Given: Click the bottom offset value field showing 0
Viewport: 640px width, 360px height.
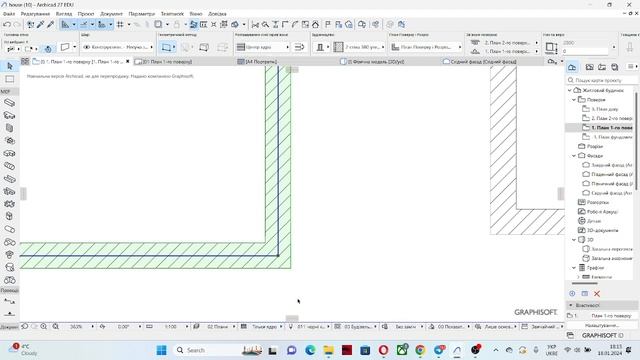Looking at the screenshot, I should click(586, 51).
